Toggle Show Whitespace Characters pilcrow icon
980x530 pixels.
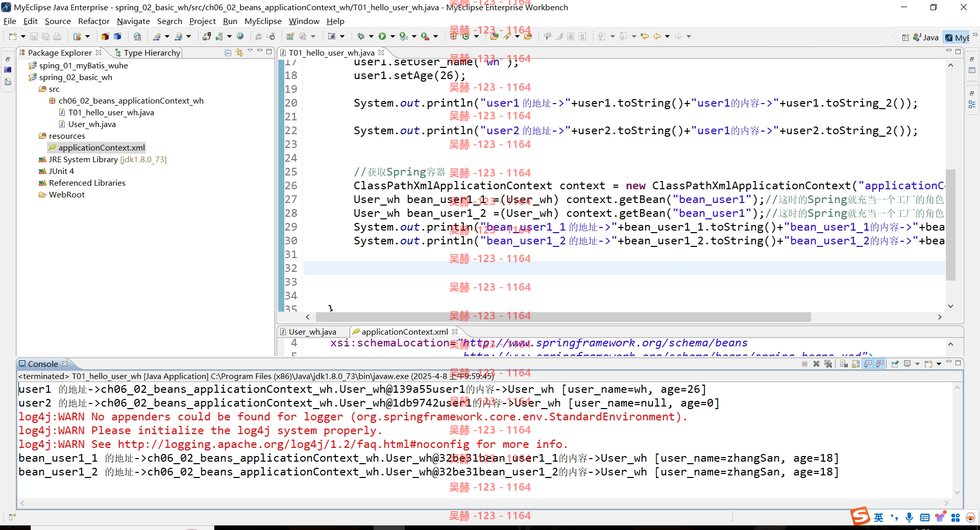point(582,36)
